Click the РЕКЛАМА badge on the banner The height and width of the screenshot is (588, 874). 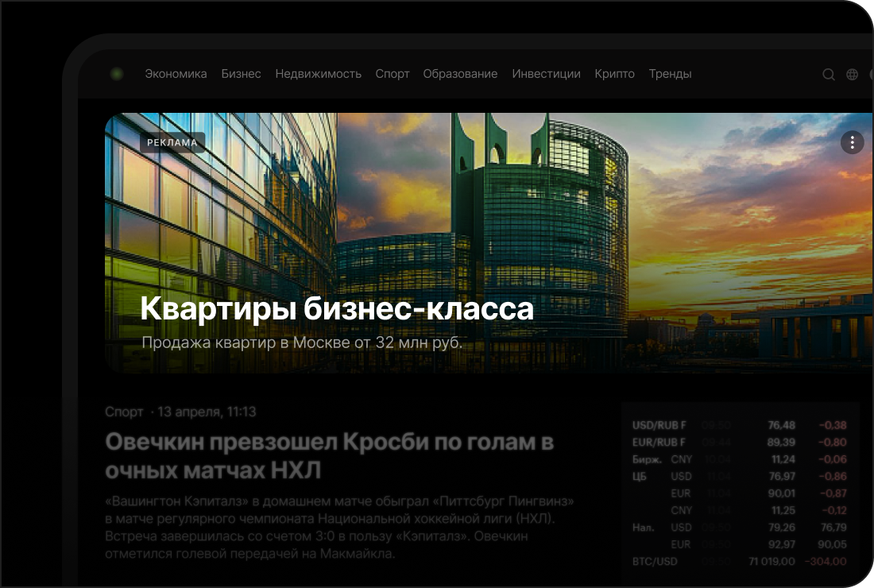click(x=172, y=143)
